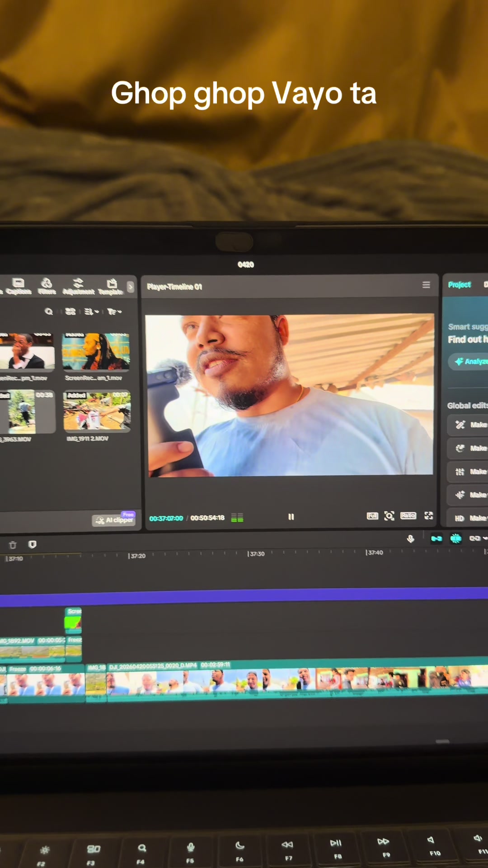Select the DJI_20260420055125_0020_D.MP4 clip
This screenshot has width=488, height=868.
[x=297, y=680]
